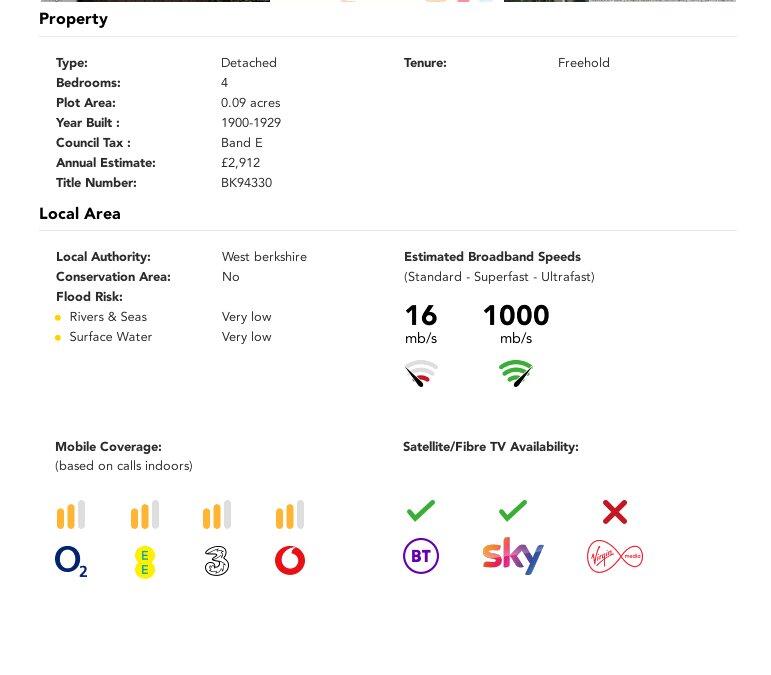Image resolution: width=771 pixels, height=675 pixels.
Task: Click the Rivers & Seas flood risk item
Action: point(108,317)
